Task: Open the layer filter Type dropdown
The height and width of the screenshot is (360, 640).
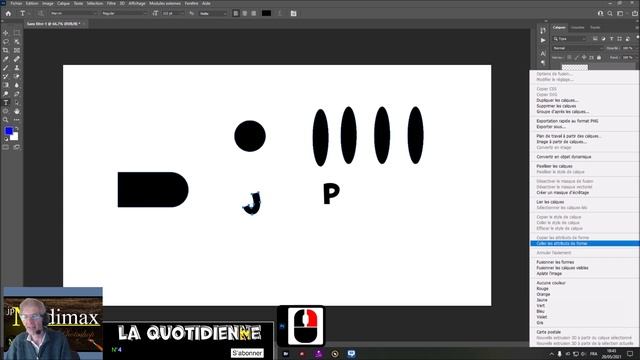Action: click(x=569, y=39)
